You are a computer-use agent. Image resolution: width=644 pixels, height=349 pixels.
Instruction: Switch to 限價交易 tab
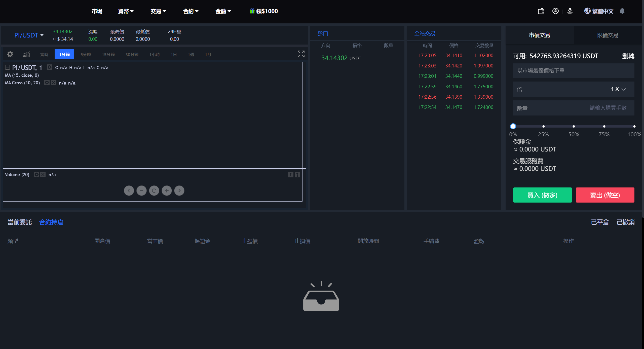click(x=608, y=35)
